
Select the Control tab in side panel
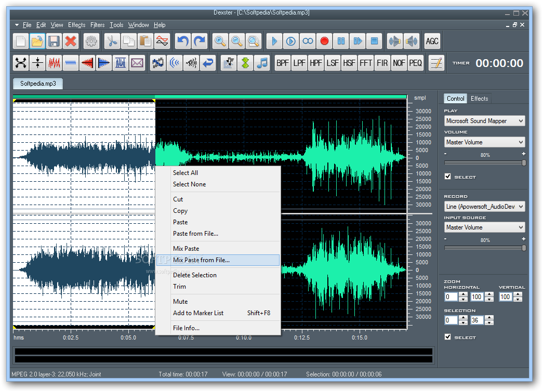(x=455, y=99)
